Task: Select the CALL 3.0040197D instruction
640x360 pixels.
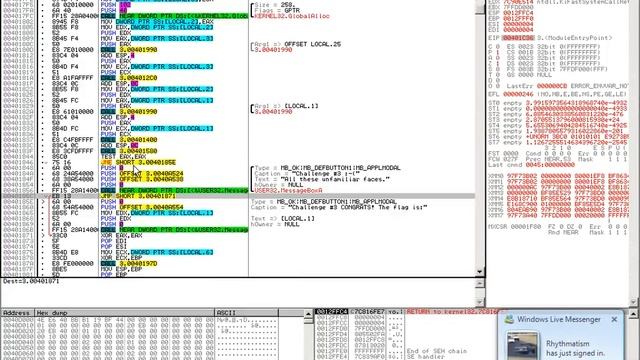Action: [x=129, y=264]
